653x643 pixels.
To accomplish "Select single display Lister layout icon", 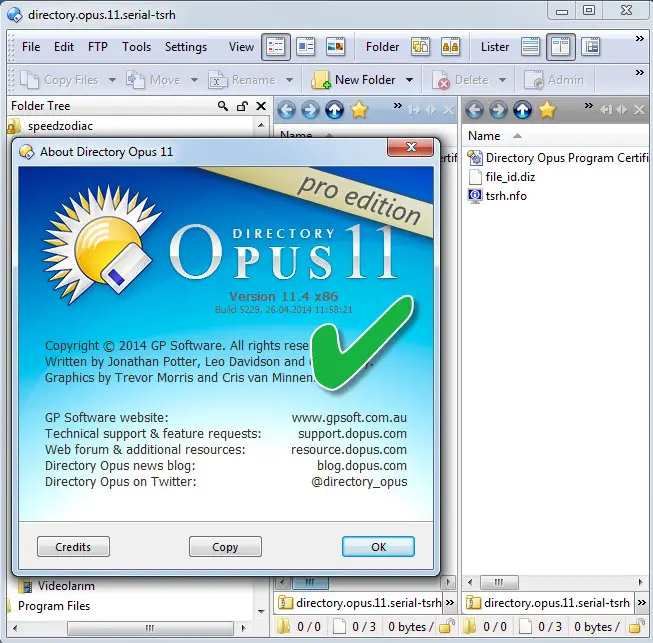I will coord(530,47).
